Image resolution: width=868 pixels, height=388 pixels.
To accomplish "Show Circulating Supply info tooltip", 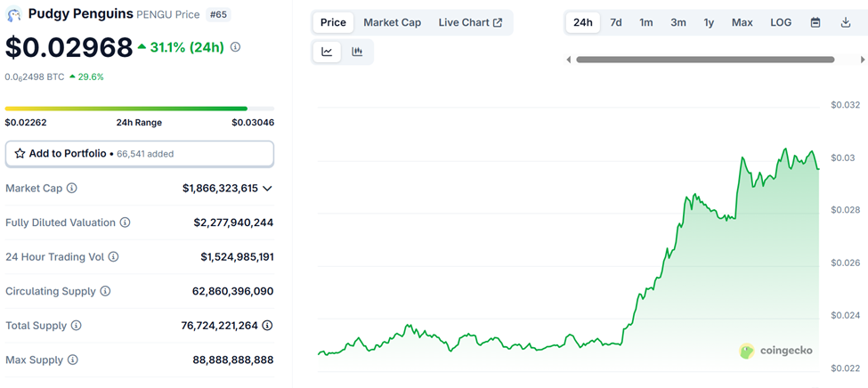I will coord(105,291).
